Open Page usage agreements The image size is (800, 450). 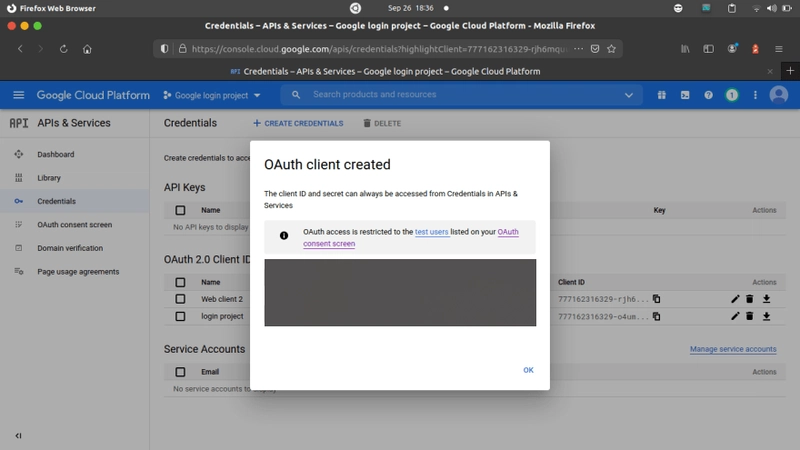click(78, 271)
